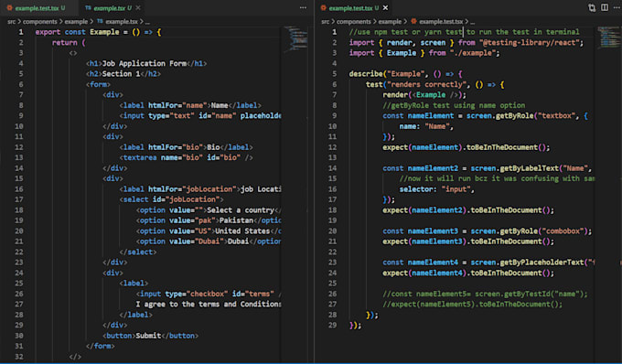Click expect(nameElement).toBeInTheDocument() line
The width and height of the screenshot is (622, 364).
(466, 147)
